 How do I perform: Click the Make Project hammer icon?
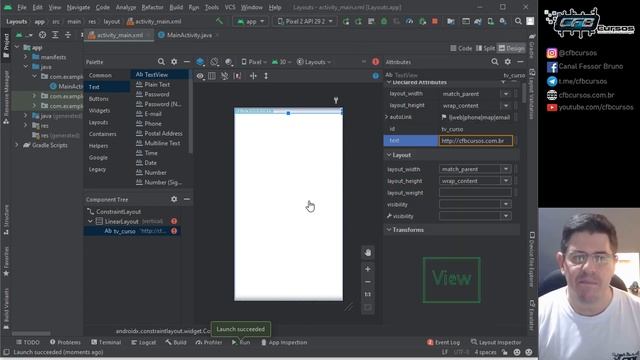click(220, 21)
